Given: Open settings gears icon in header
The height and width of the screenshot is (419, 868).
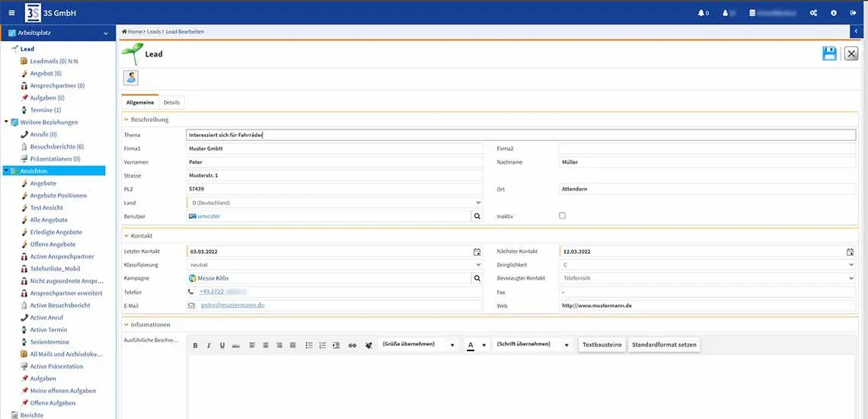Looking at the screenshot, I should click(x=813, y=13).
